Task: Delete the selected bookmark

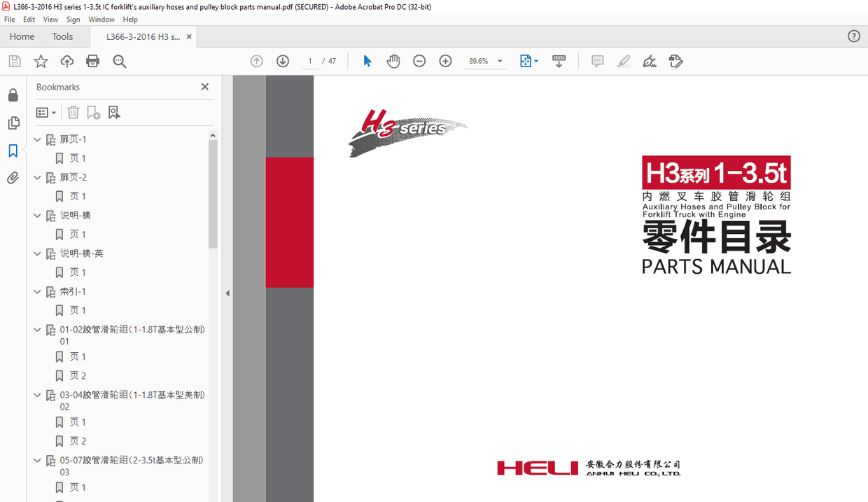Action: (73, 112)
